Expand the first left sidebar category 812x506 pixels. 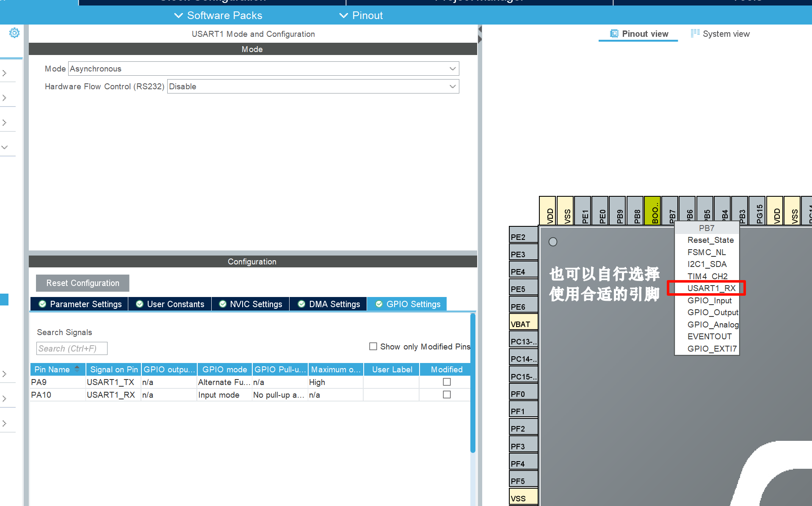5,73
